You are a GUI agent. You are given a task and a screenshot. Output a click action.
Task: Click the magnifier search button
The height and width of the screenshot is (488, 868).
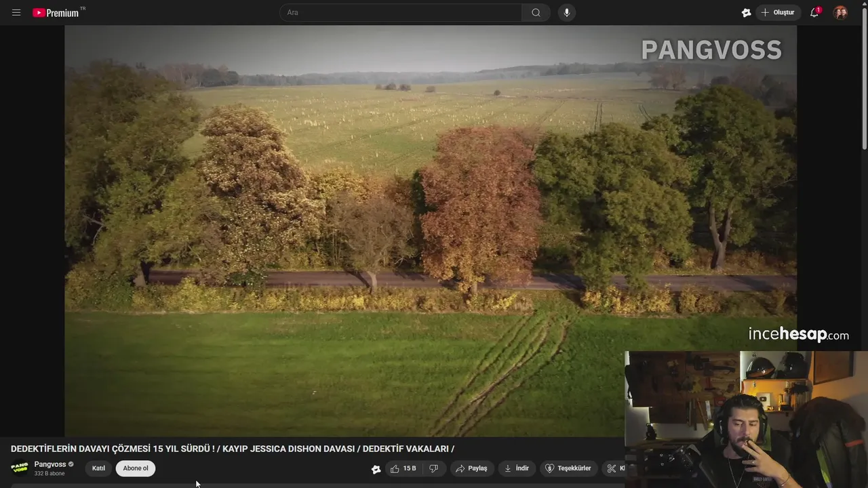[x=536, y=12]
